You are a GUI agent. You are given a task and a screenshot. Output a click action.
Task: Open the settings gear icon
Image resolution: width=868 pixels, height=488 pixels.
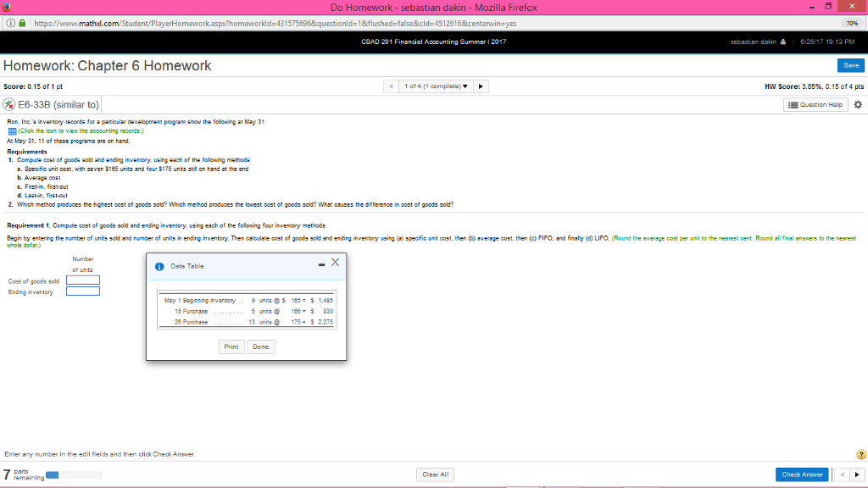click(x=858, y=104)
